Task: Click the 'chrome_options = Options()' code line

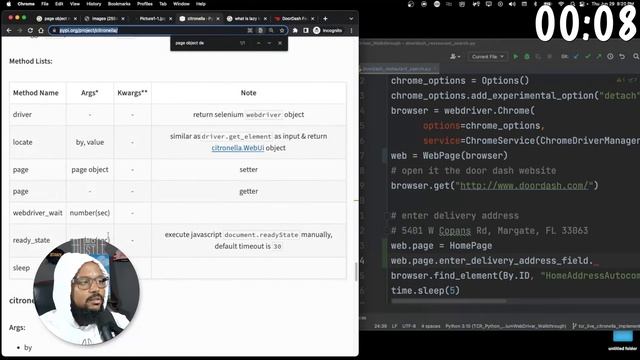Action: [x=460, y=80]
